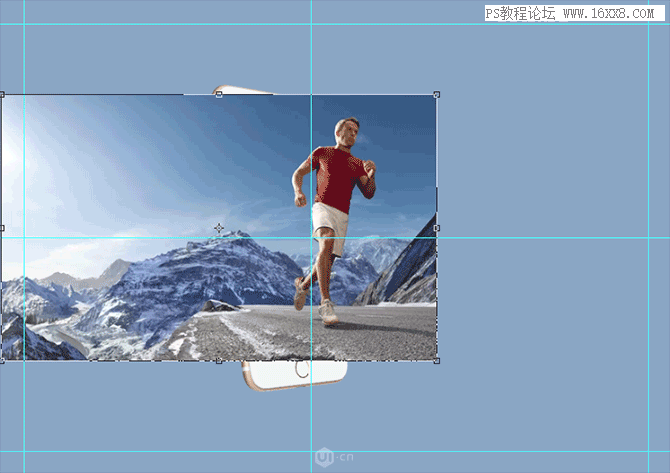Click the www.16xx8.com watermark text
This screenshot has height=473, width=670.
pyautogui.click(x=608, y=14)
